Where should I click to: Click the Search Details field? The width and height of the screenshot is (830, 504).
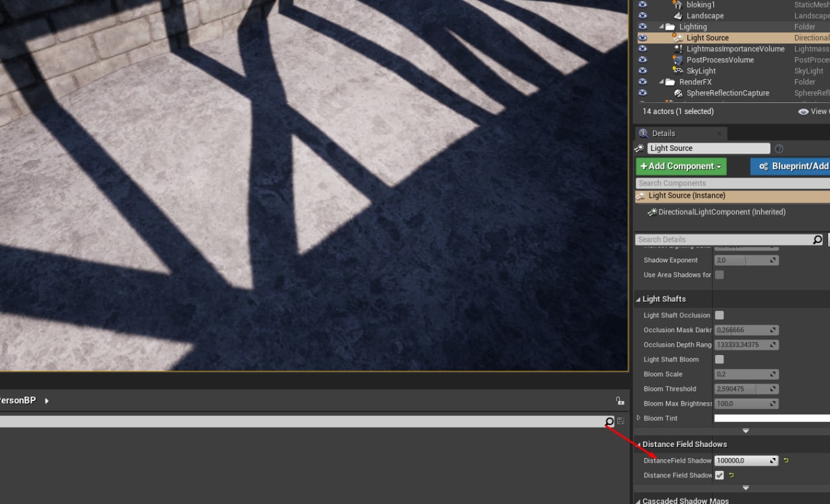[730, 240]
